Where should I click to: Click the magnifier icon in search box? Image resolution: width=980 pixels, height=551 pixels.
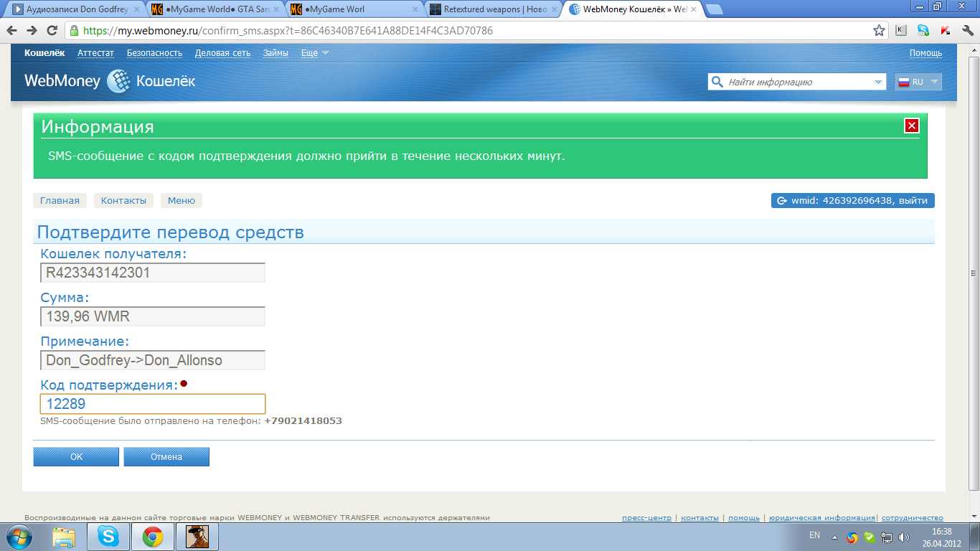(x=717, y=82)
